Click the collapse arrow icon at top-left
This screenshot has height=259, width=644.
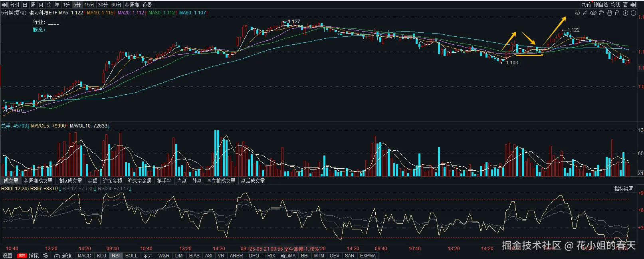point(5,5)
